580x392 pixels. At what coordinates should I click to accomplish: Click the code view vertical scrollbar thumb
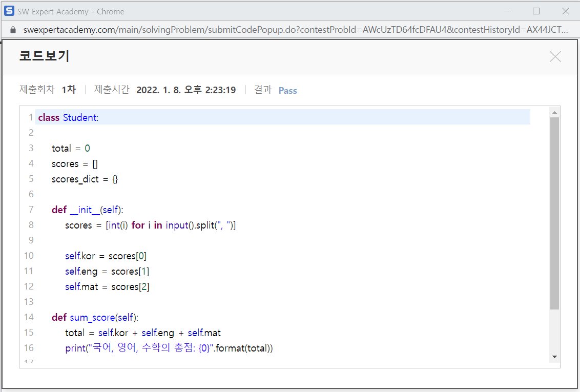[x=554, y=213]
